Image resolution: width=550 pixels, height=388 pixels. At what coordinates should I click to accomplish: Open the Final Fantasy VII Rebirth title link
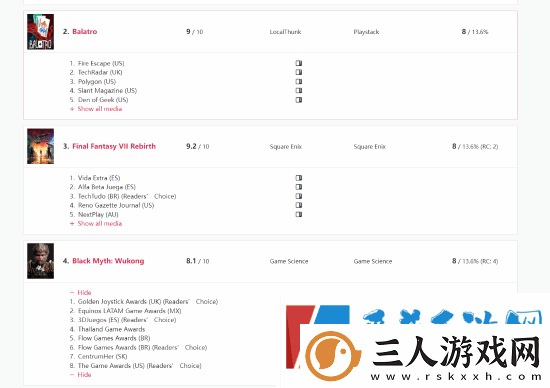(114, 146)
